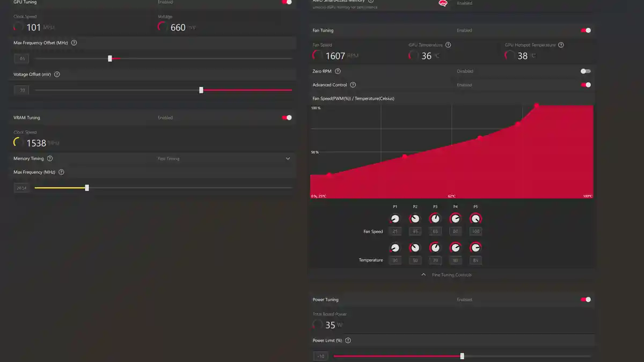Viewport: 644px width, 362px height.
Task: Disable the VRAM Tuning toggle
Action: click(x=287, y=117)
